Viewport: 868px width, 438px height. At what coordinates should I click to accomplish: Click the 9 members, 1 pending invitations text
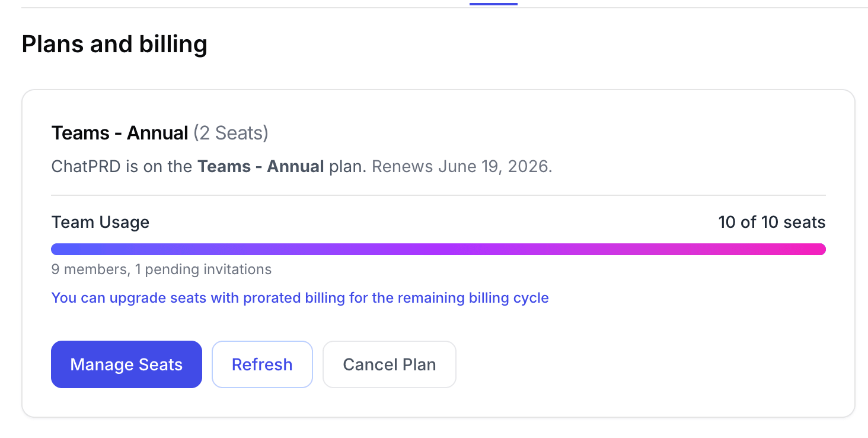161,269
